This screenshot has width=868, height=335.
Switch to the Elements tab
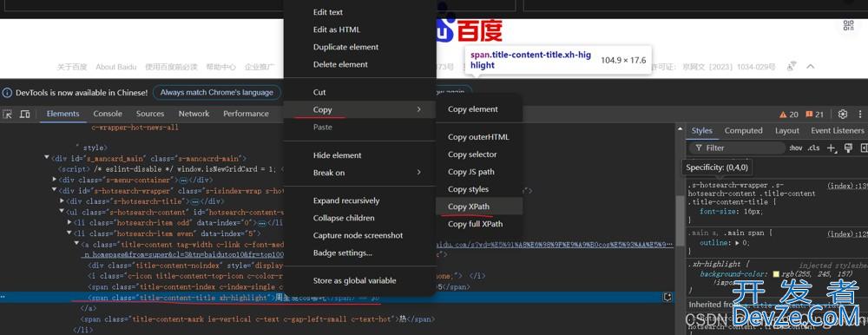[63, 114]
